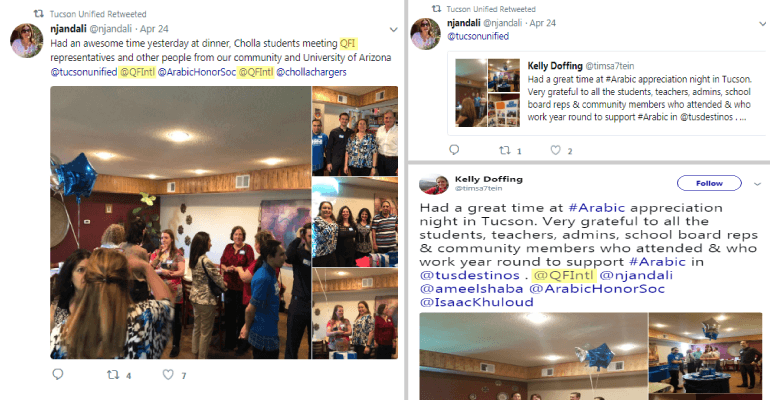Follow Kelly Doffing
The image size is (770, 400).
[x=709, y=183]
